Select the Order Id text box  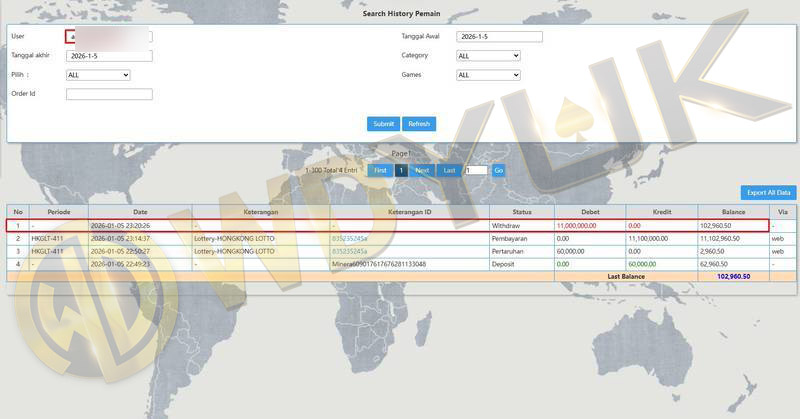109,94
